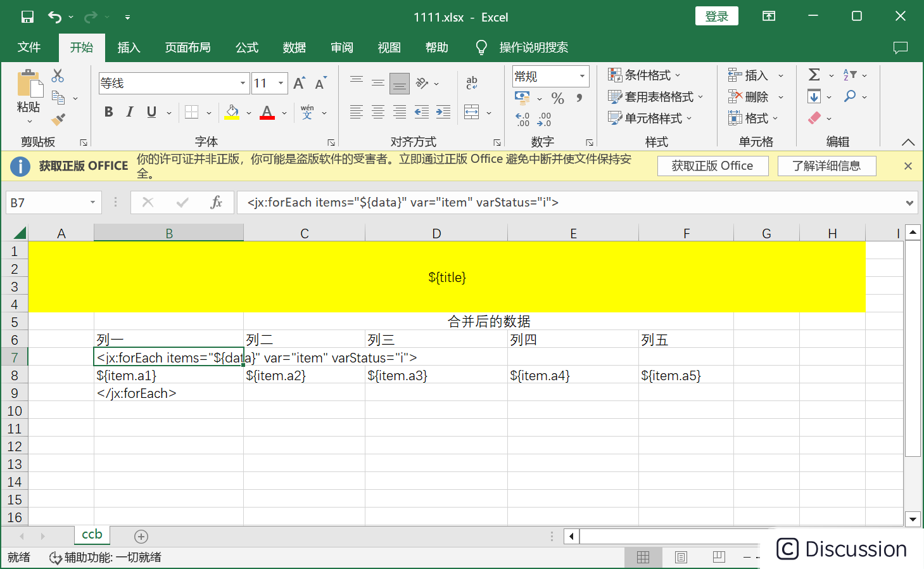Toggle bold formatting
Image resolution: width=924 pixels, height=569 pixels.
click(x=108, y=112)
